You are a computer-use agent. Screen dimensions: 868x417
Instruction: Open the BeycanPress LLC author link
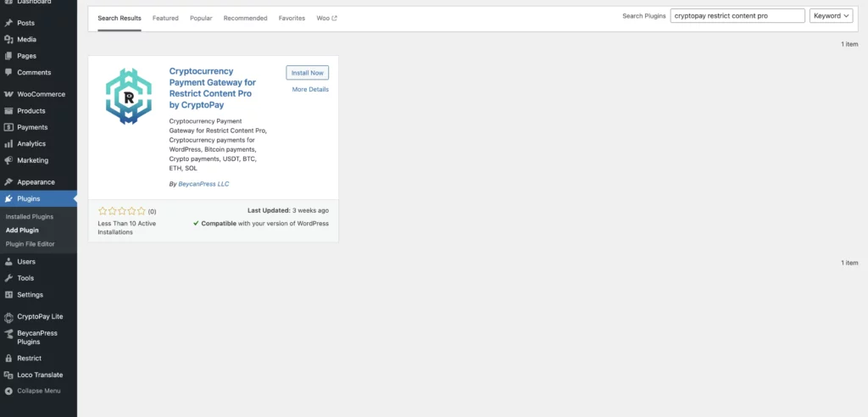pyautogui.click(x=203, y=184)
